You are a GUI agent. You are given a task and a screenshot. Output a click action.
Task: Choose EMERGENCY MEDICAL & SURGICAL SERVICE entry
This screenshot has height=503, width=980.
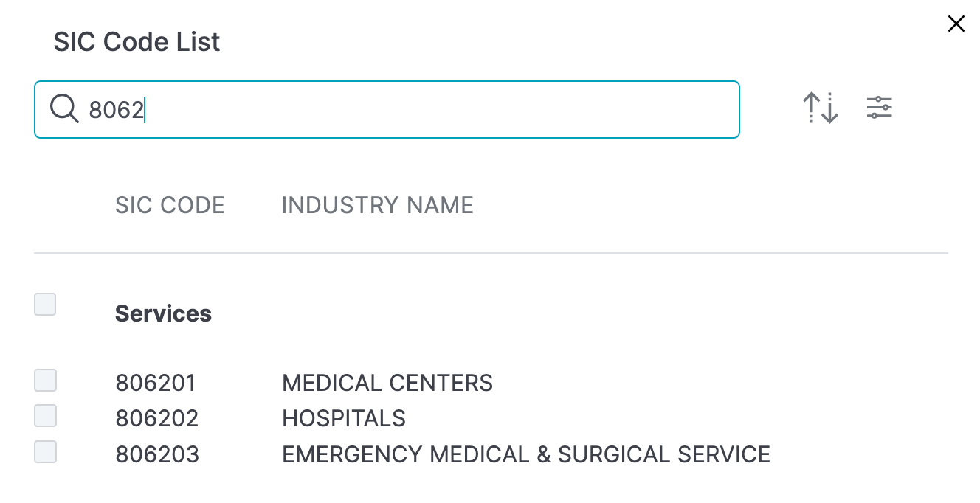pos(526,454)
